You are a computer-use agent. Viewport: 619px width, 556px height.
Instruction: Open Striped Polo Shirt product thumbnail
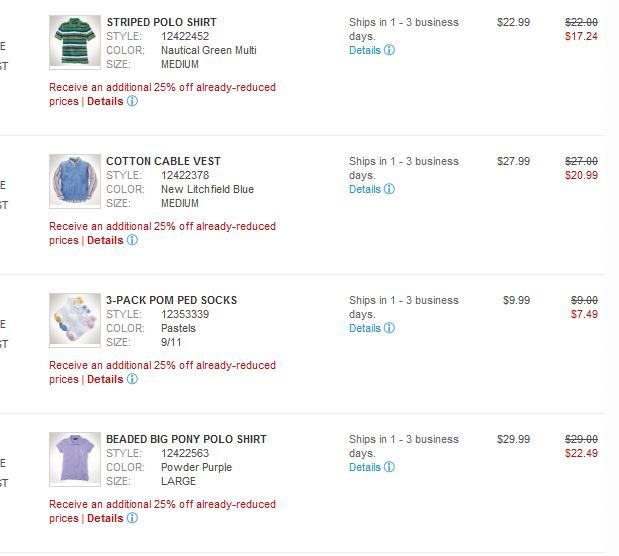tap(75, 42)
